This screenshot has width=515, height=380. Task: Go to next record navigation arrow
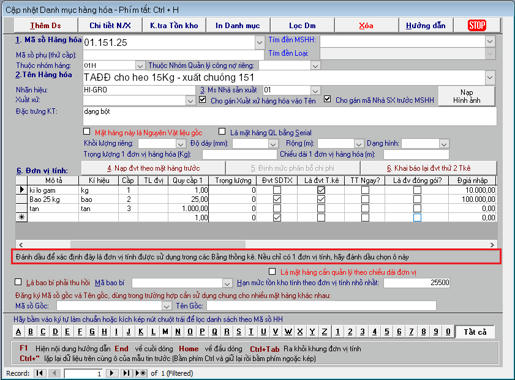112,373
